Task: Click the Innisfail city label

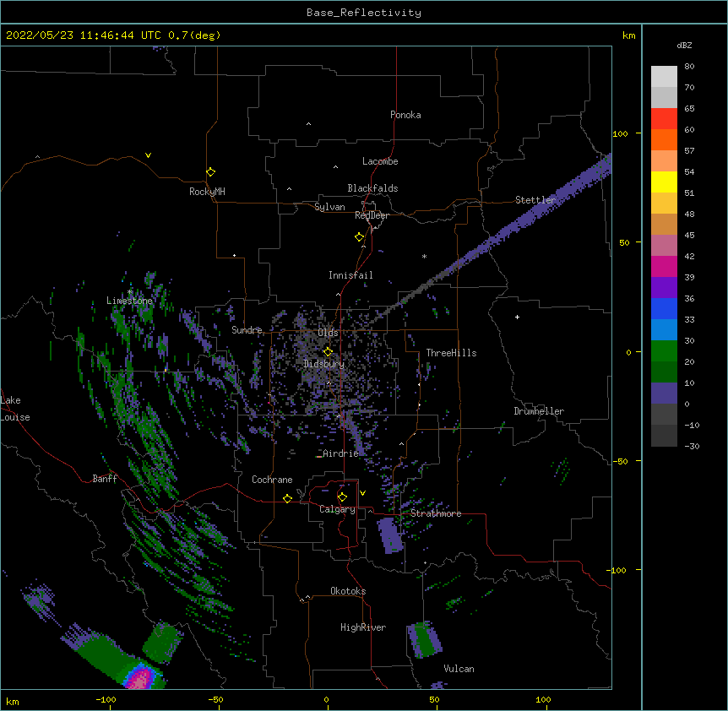Action: coord(350,275)
